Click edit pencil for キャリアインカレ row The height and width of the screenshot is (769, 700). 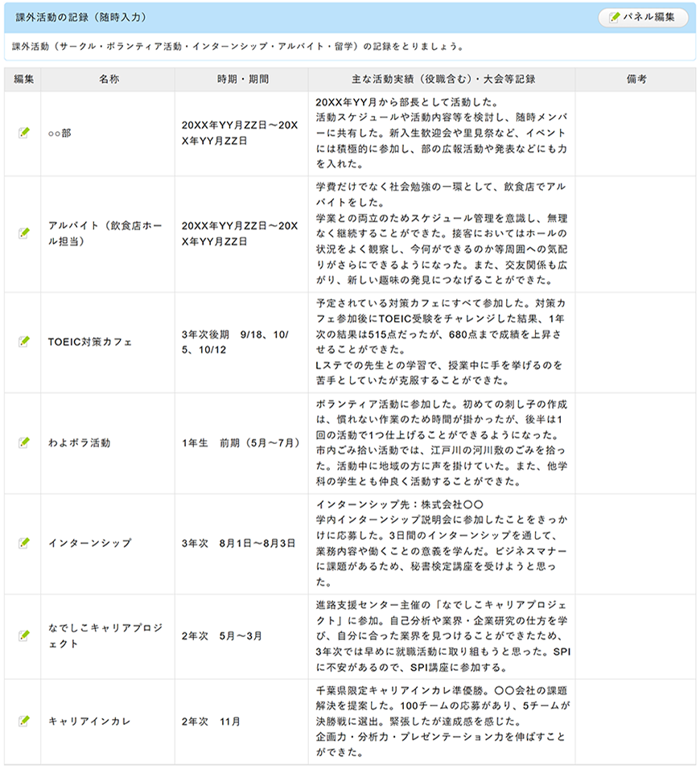(23, 721)
